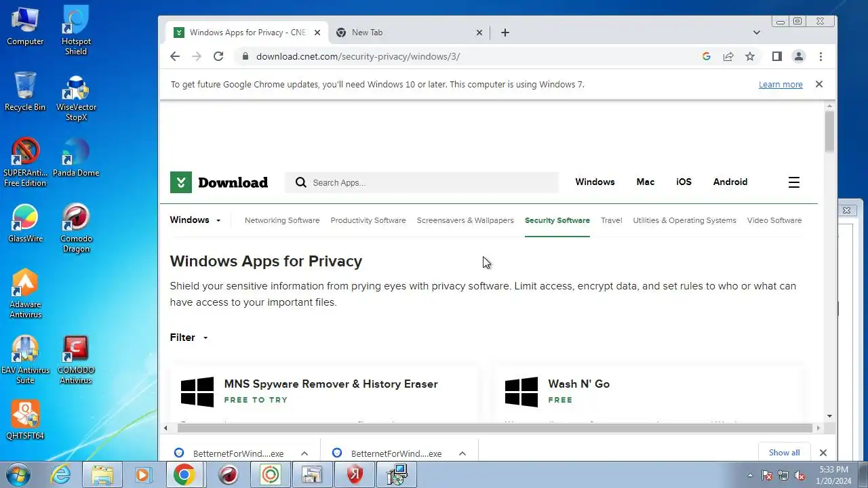The image size is (868, 488).
Task: Open MNS Spyware Remover & History Eraser
Action: pyautogui.click(x=331, y=384)
